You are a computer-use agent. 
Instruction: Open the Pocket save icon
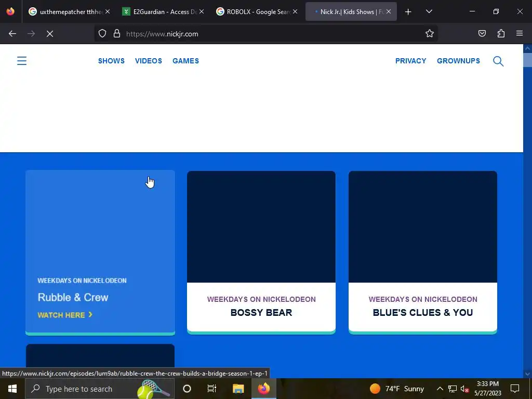[482, 33]
